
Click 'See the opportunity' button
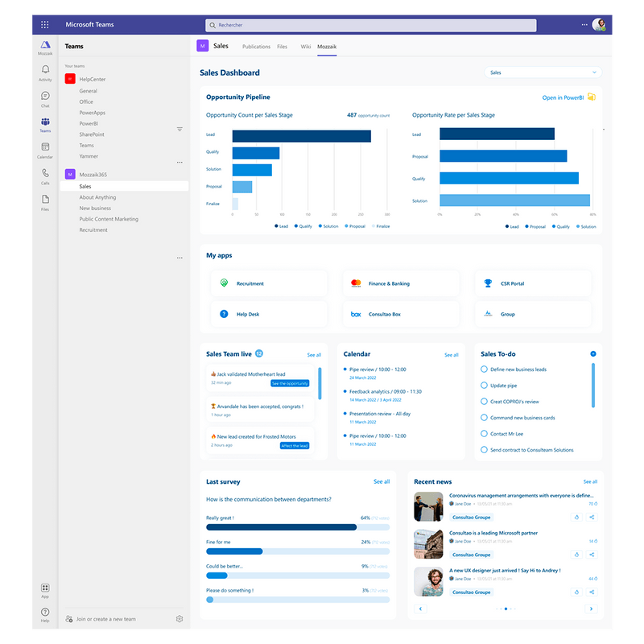tap(290, 384)
